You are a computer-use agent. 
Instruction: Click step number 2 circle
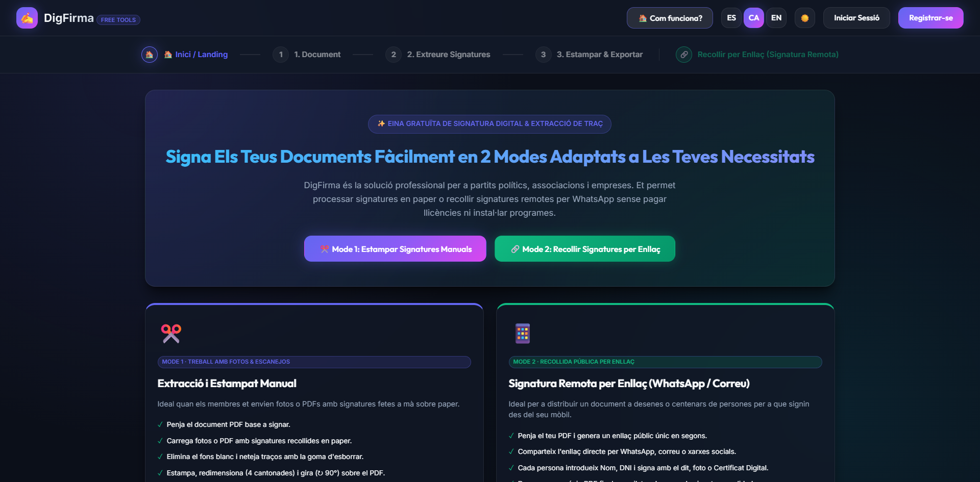click(x=394, y=55)
